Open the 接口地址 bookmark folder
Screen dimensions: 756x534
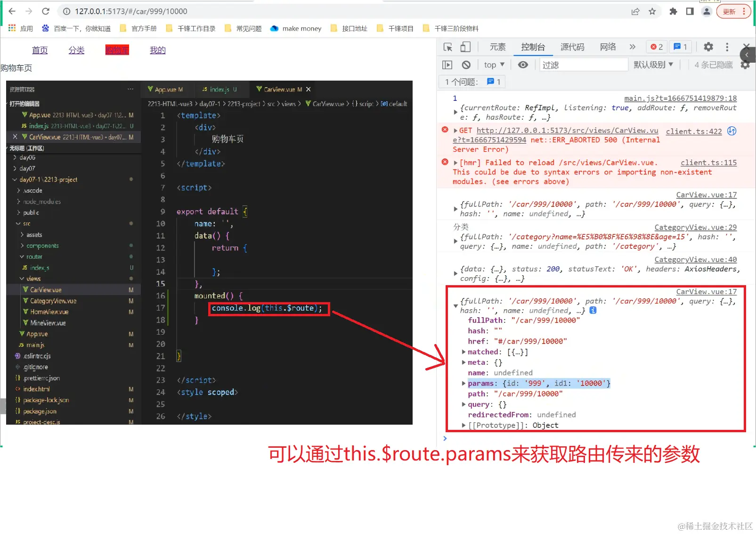pos(349,28)
